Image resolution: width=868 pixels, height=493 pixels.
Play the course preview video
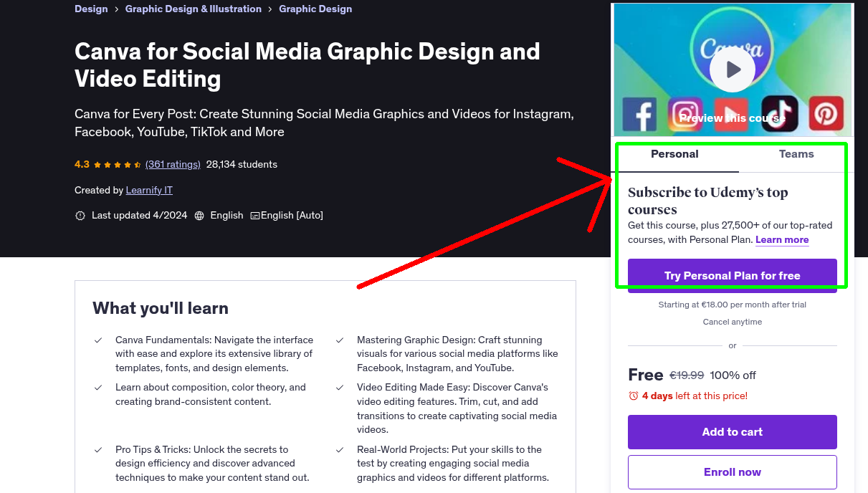[x=732, y=70]
